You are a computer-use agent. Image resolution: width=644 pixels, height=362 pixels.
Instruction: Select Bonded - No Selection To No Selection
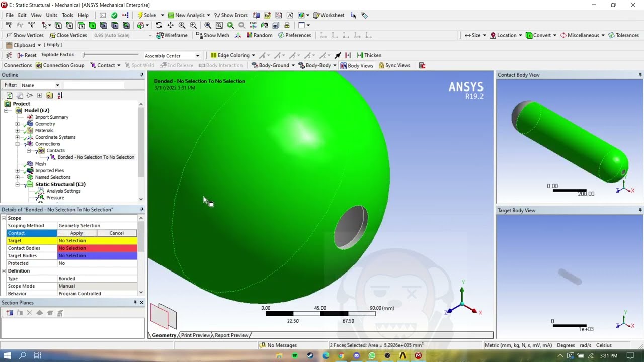(96, 157)
